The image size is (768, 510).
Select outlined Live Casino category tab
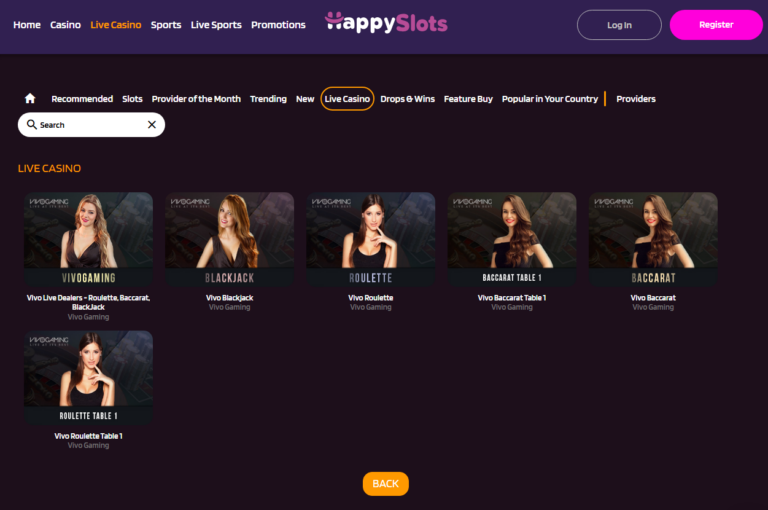[x=347, y=98]
